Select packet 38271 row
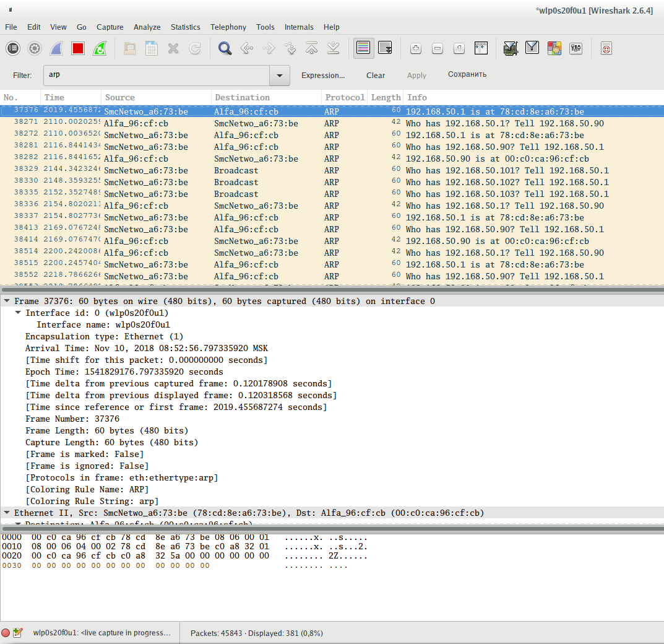This screenshot has height=644, width=664. tap(332, 123)
